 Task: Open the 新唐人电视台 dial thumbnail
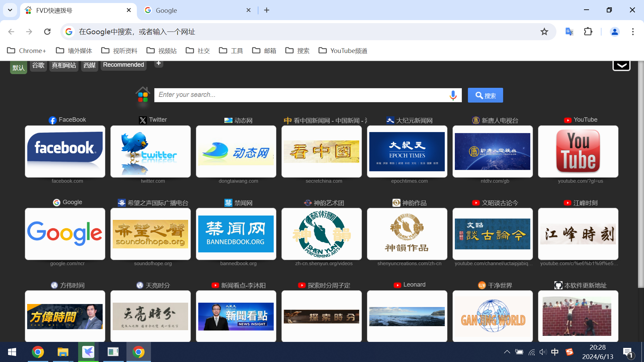click(x=493, y=152)
